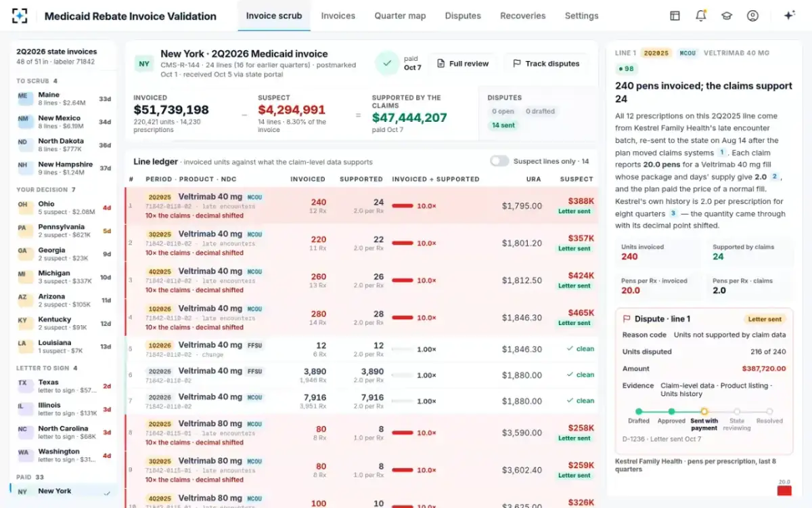Open the Georgia invoice

tap(64, 254)
